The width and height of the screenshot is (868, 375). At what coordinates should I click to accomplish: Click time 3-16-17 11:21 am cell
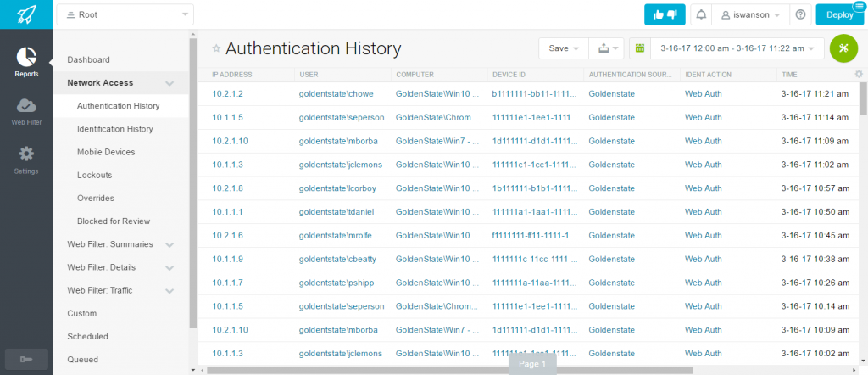[815, 94]
